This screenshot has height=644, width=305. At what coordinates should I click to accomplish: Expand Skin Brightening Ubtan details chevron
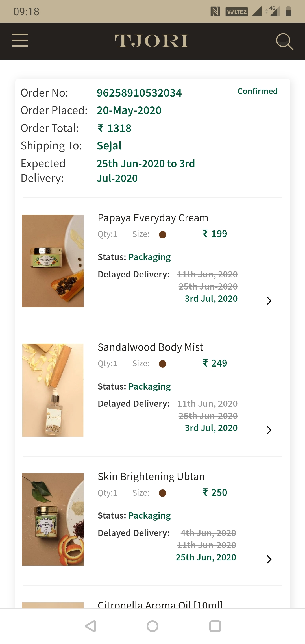click(269, 560)
